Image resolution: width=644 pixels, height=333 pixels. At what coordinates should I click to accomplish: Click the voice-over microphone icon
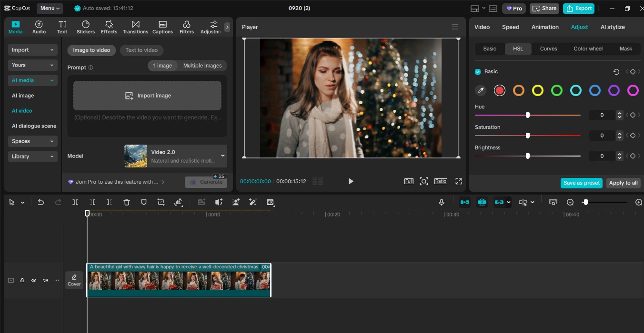pyautogui.click(x=442, y=202)
